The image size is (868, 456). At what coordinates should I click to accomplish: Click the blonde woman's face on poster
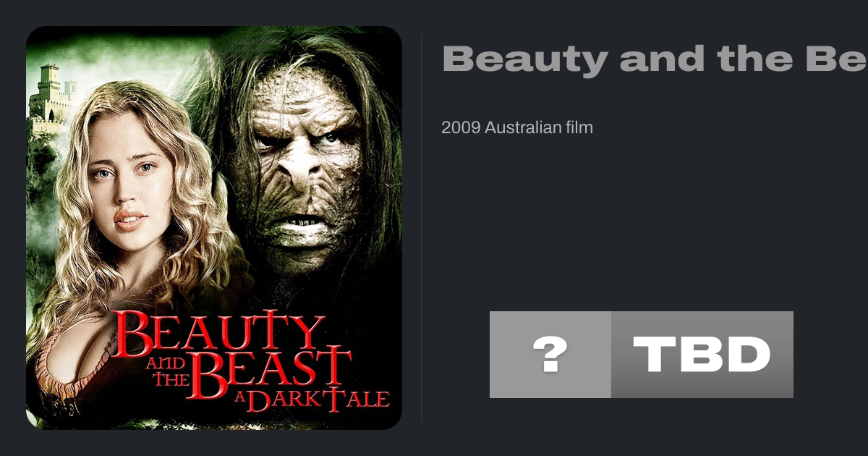pos(122,190)
